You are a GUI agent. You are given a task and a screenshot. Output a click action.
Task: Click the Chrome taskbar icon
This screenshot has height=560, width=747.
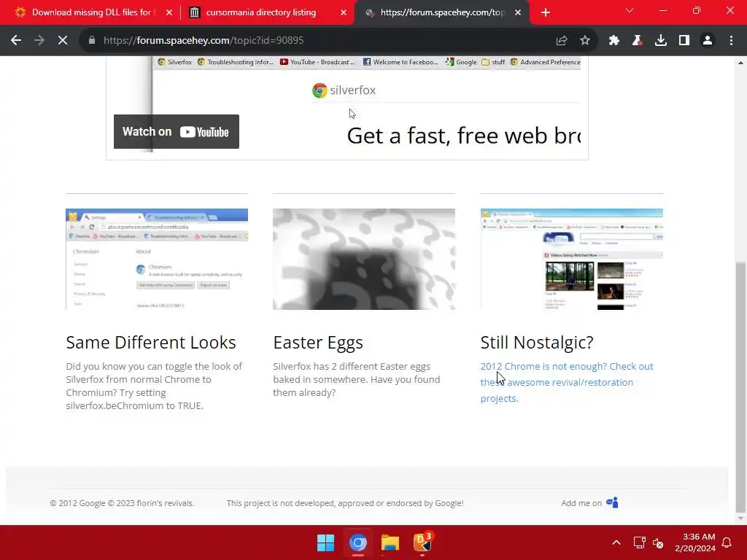[357, 542]
